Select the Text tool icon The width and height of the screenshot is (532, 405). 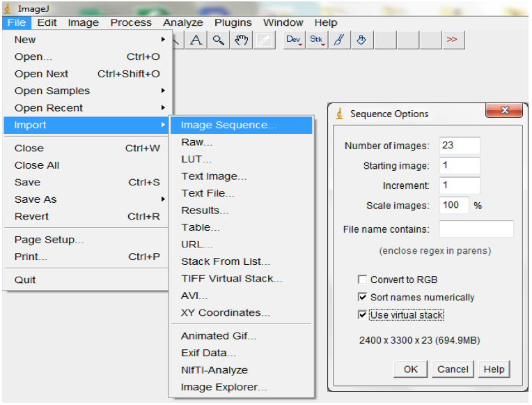point(196,40)
